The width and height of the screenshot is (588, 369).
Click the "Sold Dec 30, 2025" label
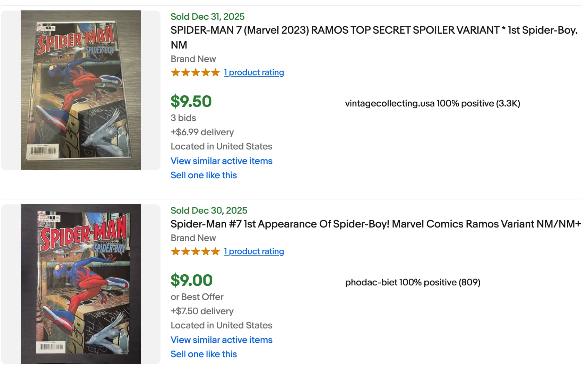coord(209,211)
